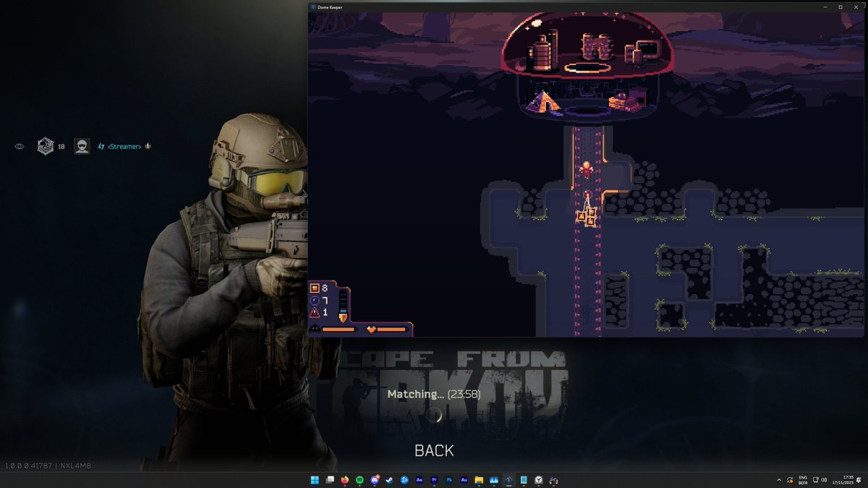Open the clock and calendar flyout

(x=843, y=480)
